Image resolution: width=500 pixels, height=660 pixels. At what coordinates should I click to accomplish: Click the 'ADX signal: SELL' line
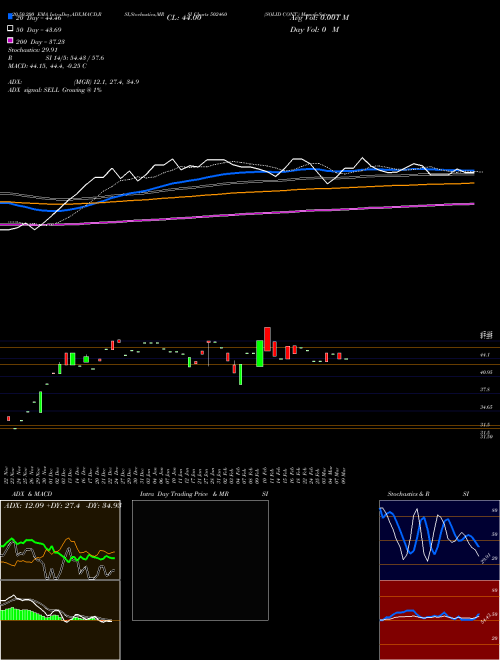tap(55, 90)
